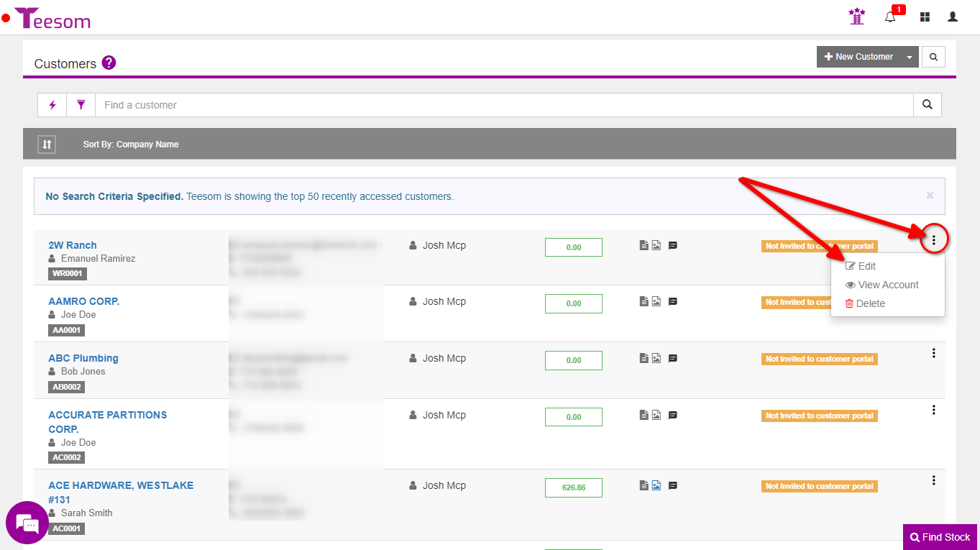The image size is (980, 550).
Task: Open documents icon for AAMRO CORP.
Action: 644,301
